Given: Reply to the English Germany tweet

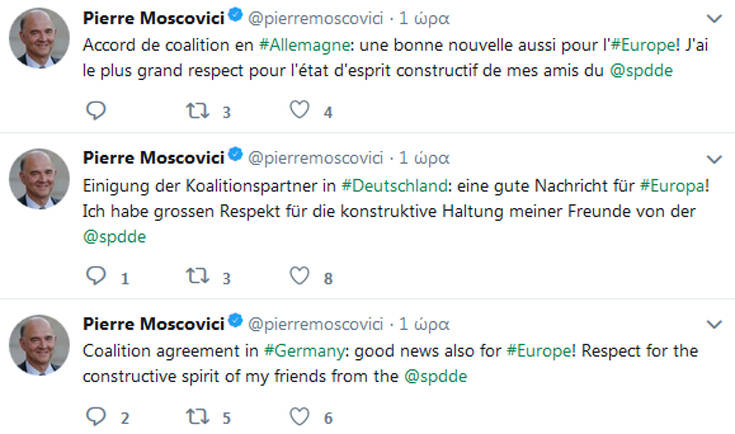Looking at the screenshot, I should tap(96, 415).
